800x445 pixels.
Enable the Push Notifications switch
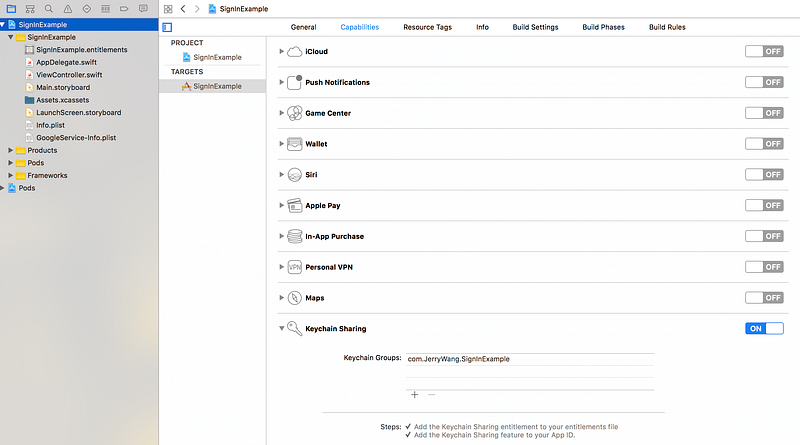(x=764, y=82)
